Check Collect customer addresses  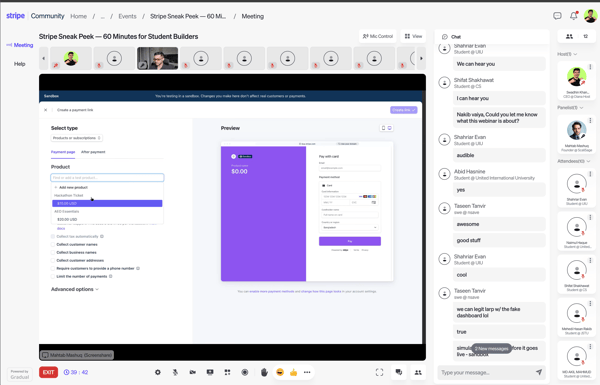point(53,261)
